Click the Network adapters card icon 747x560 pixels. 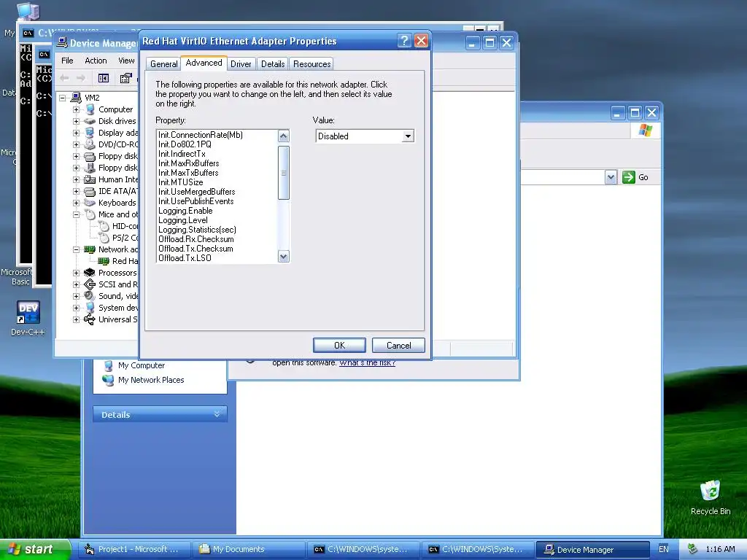click(x=90, y=249)
